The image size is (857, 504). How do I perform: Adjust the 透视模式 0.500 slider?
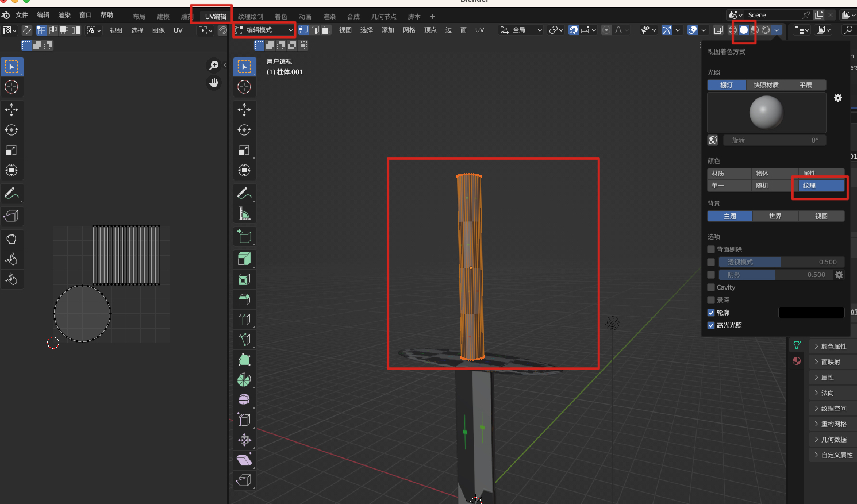(x=782, y=262)
